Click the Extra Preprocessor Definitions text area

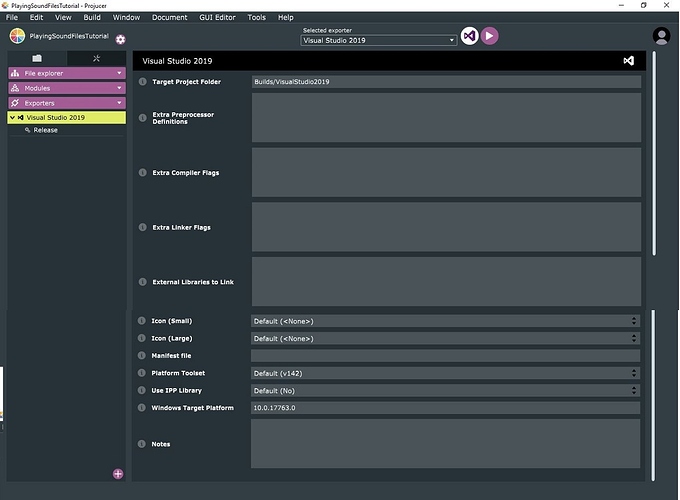coord(446,118)
